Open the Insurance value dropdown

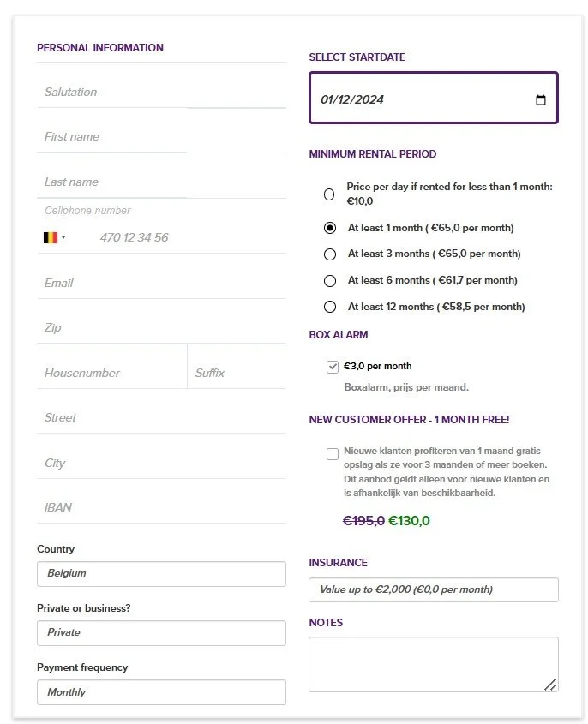point(433,589)
